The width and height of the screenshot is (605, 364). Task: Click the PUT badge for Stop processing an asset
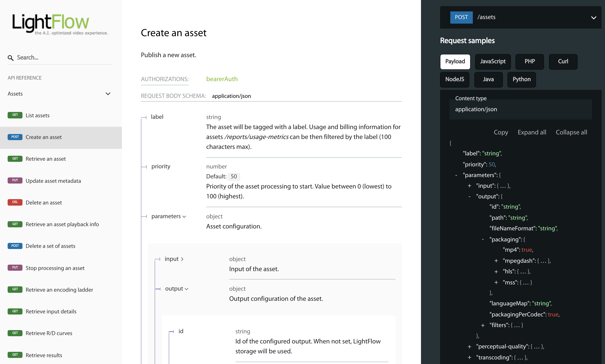(15, 268)
